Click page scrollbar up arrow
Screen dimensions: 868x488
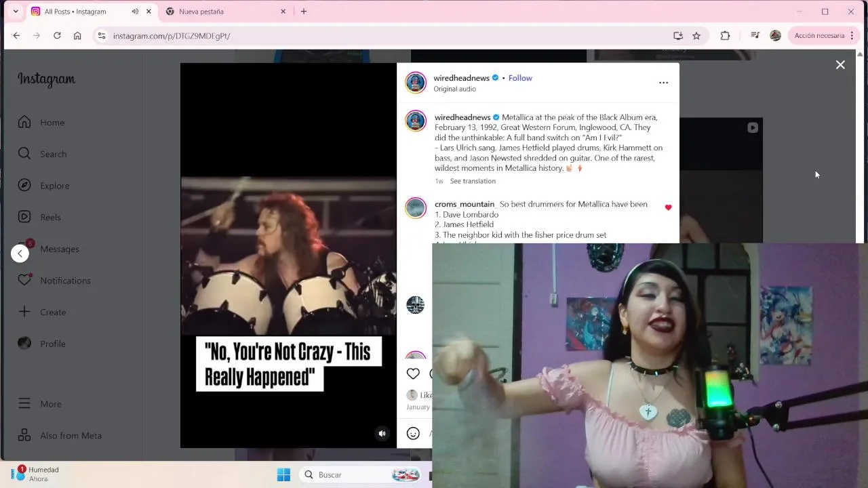(x=861, y=54)
